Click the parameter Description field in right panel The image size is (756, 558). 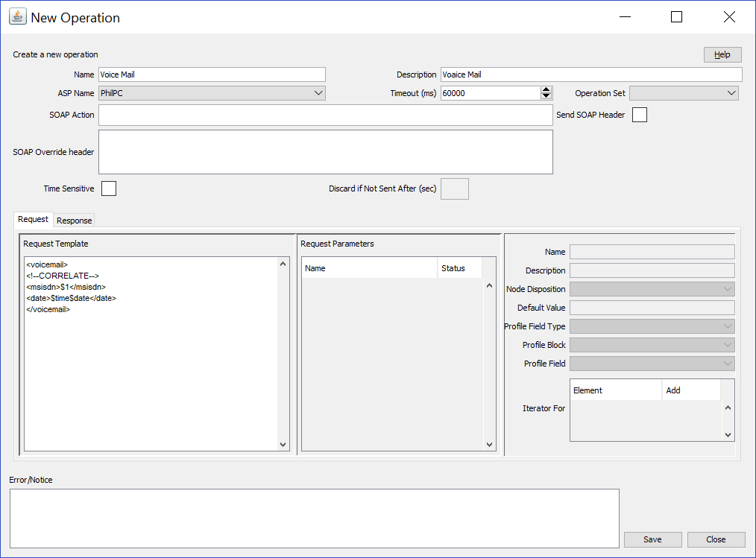click(652, 270)
